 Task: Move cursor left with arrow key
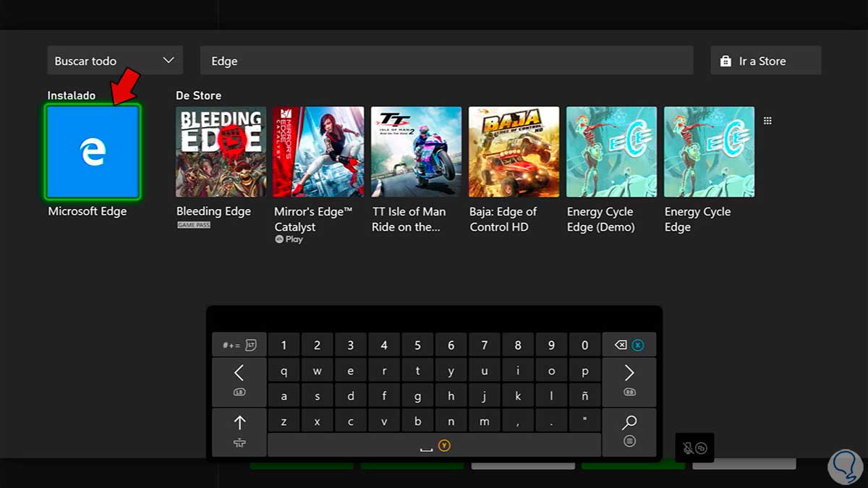[239, 382]
